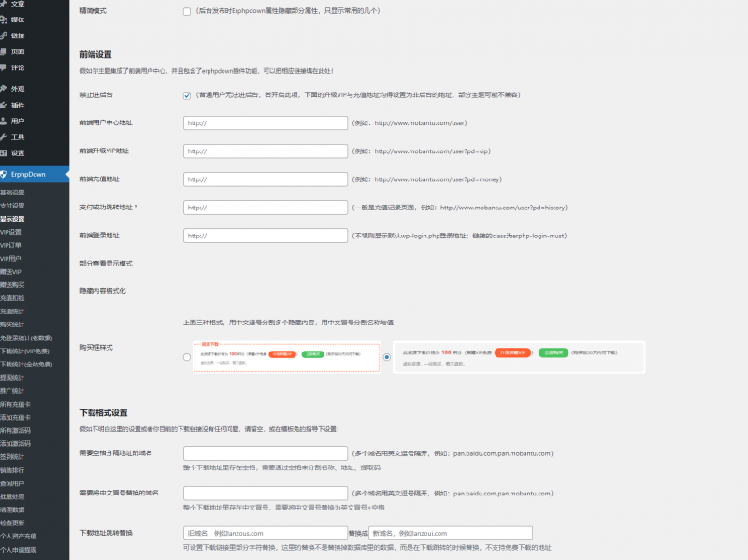The height and width of the screenshot is (560, 748).
Task: Go to the 支付设置 menu item
Action: 17,204
